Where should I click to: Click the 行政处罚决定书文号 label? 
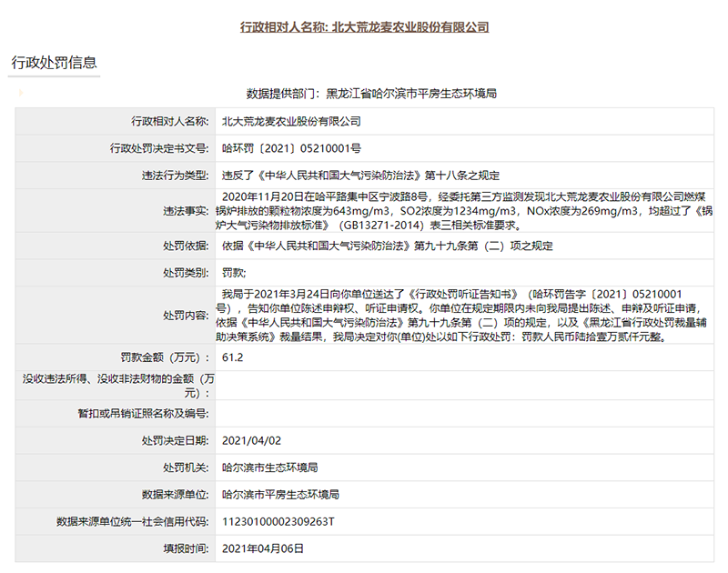point(159,148)
